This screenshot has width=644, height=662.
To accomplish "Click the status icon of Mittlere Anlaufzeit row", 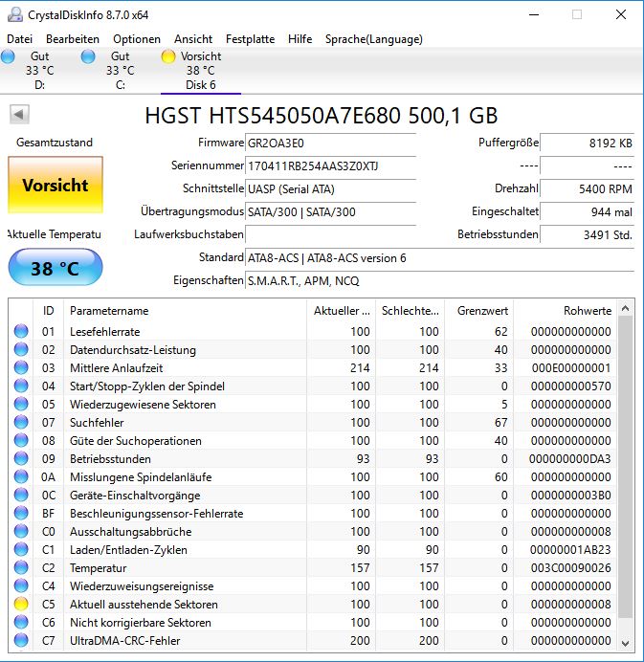I will (21, 367).
